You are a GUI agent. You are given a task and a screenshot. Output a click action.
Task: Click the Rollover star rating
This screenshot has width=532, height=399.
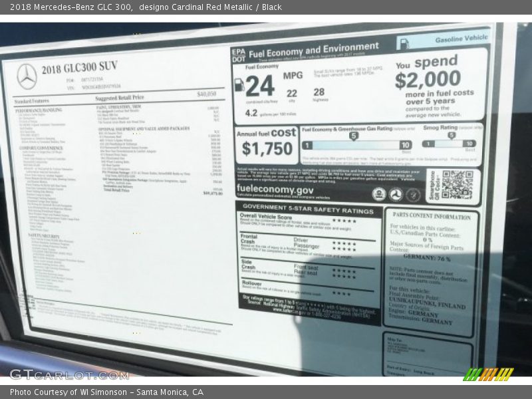pos(341,293)
